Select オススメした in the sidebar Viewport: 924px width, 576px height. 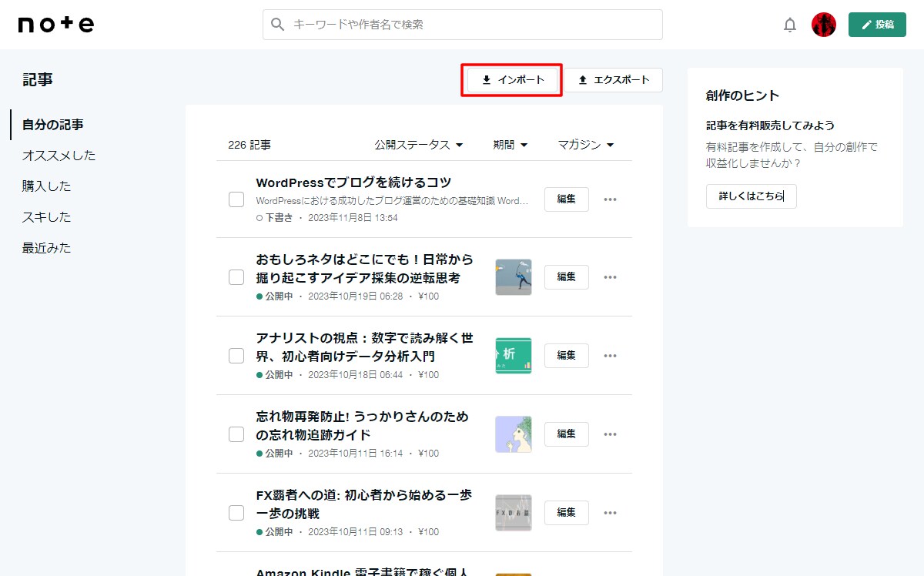tap(59, 156)
